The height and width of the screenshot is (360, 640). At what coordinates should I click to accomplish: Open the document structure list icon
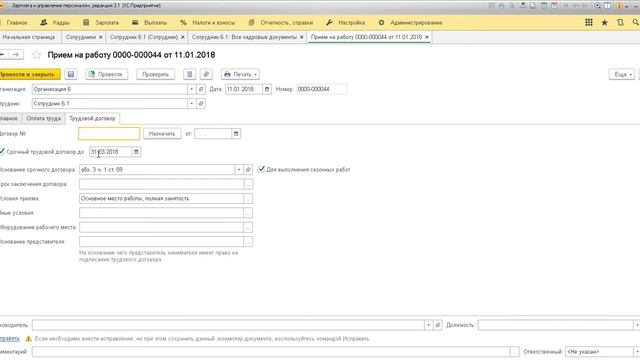click(x=189, y=74)
